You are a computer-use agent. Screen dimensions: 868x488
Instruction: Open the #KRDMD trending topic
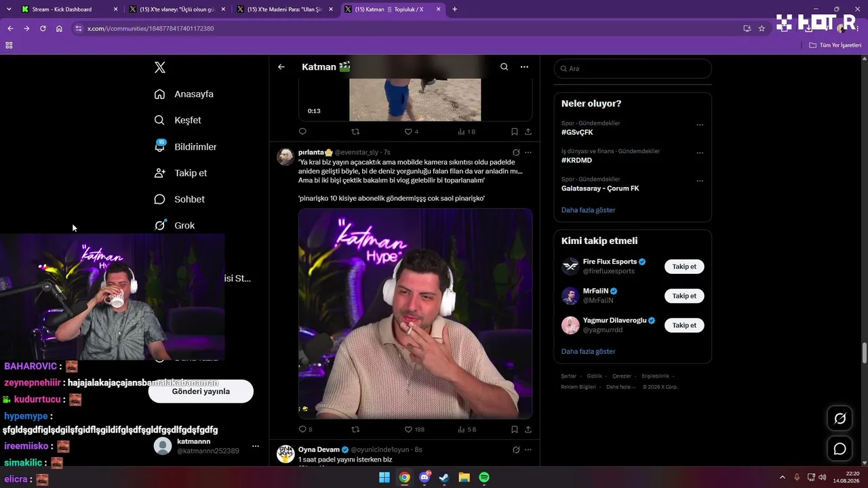[x=576, y=161]
